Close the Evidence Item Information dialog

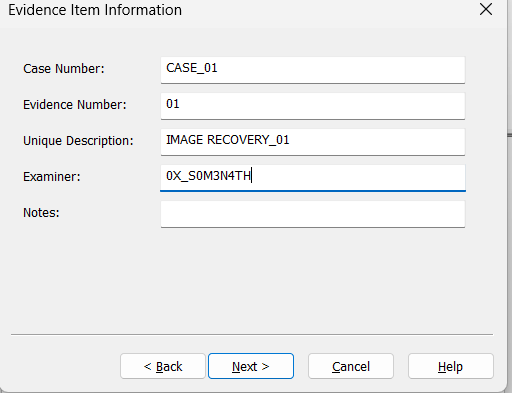pyautogui.click(x=486, y=9)
